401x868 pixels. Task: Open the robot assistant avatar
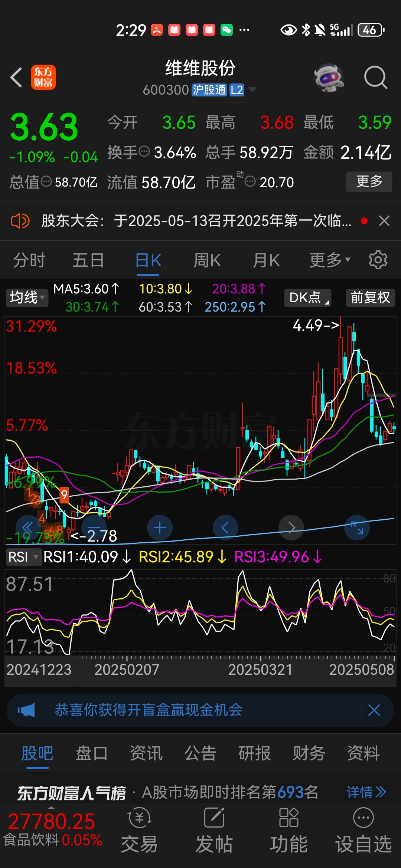pyautogui.click(x=329, y=78)
